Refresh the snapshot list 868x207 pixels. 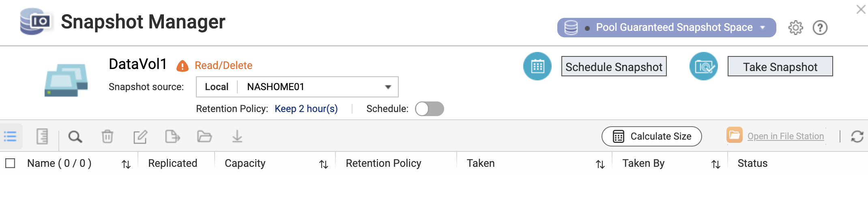857,136
